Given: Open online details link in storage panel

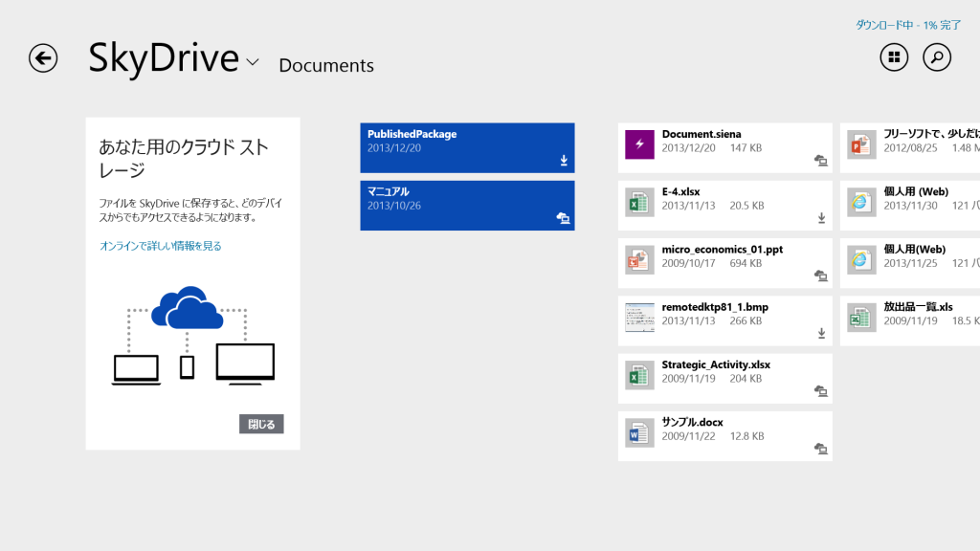Looking at the screenshot, I should (x=161, y=246).
